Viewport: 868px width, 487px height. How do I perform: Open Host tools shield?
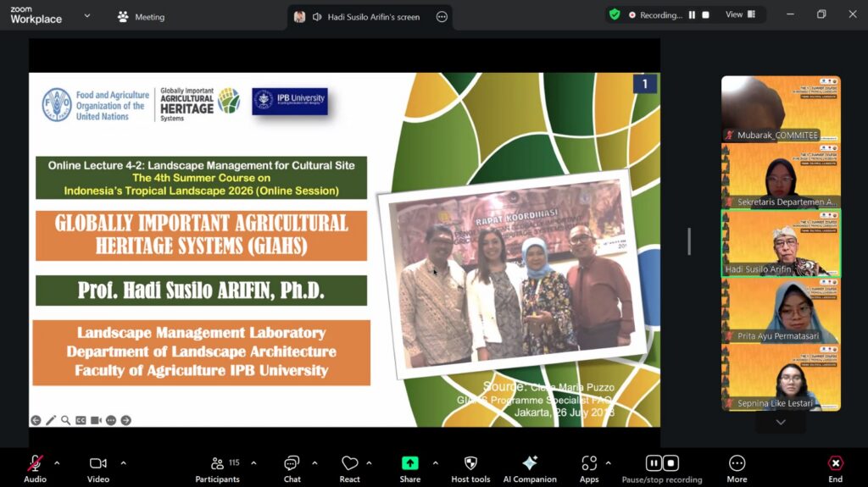pos(470,468)
